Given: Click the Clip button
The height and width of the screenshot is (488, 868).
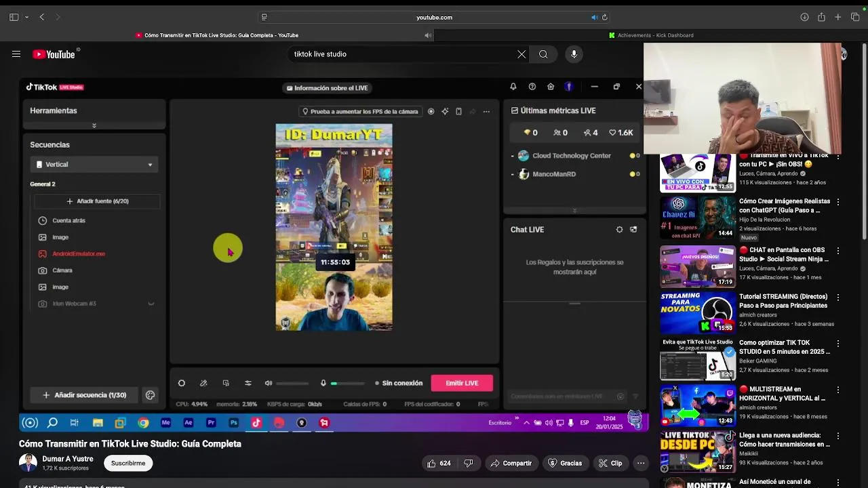Looking at the screenshot, I should 610,463.
